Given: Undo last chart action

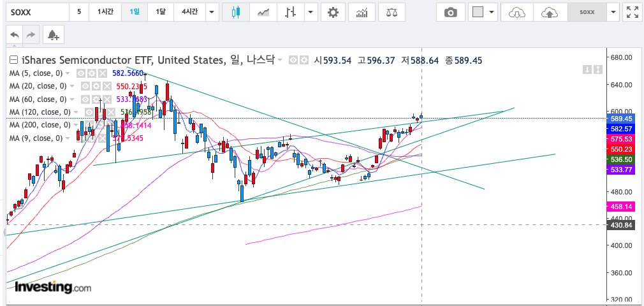Looking at the screenshot, I should coord(15,35).
